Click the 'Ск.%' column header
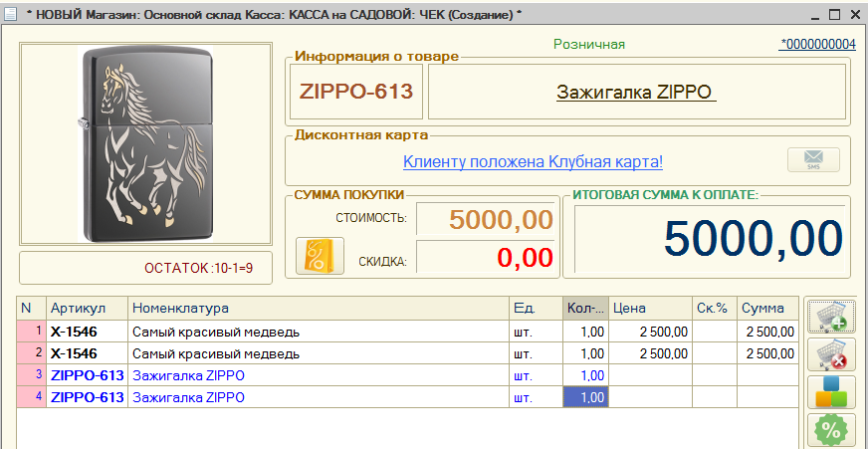The width and height of the screenshot is (868, 449). tap(715, 309)
